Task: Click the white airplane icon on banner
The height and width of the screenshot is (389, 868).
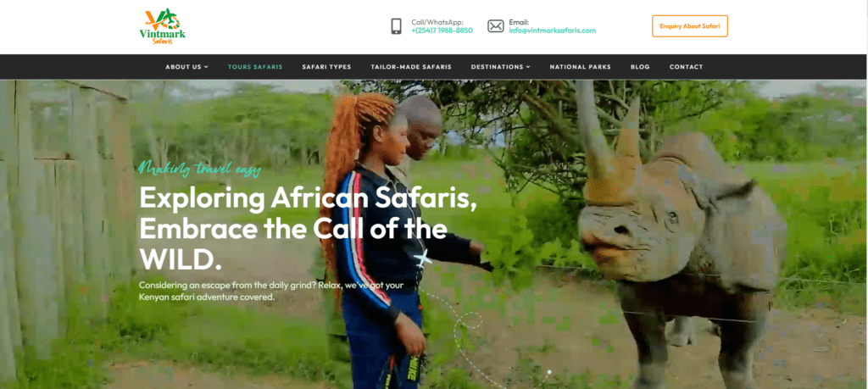Action: click(x=422, y=258)
